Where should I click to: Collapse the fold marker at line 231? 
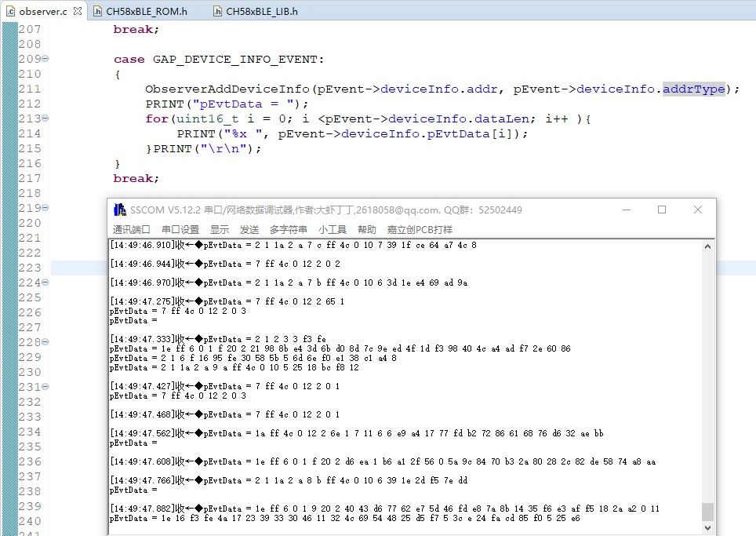[x=45, y=387]
